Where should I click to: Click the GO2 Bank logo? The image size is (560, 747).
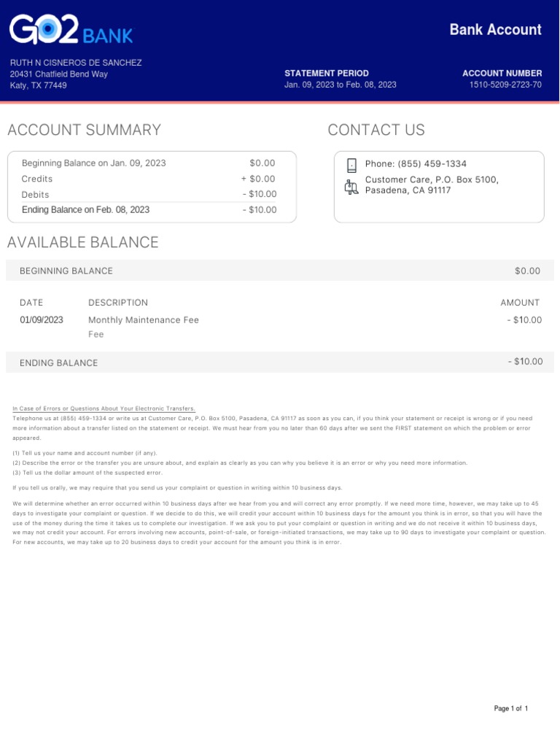[x=71, y=31]
